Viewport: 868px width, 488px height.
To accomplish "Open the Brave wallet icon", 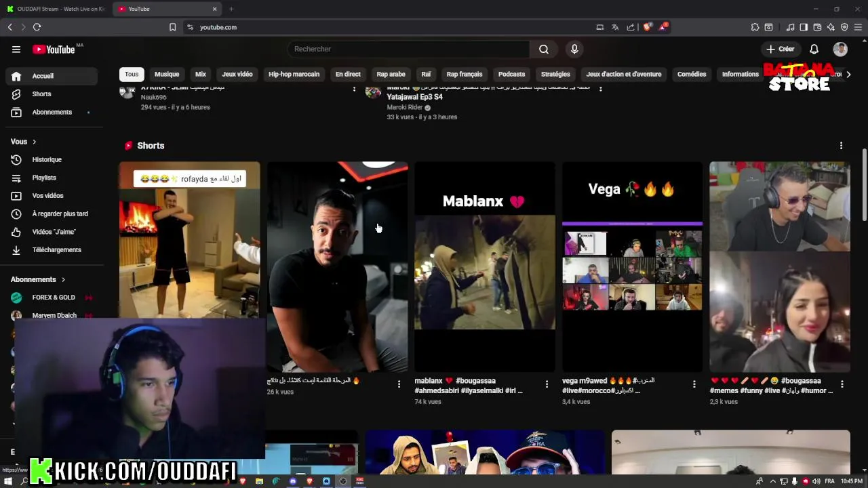I will click(817, 27).
